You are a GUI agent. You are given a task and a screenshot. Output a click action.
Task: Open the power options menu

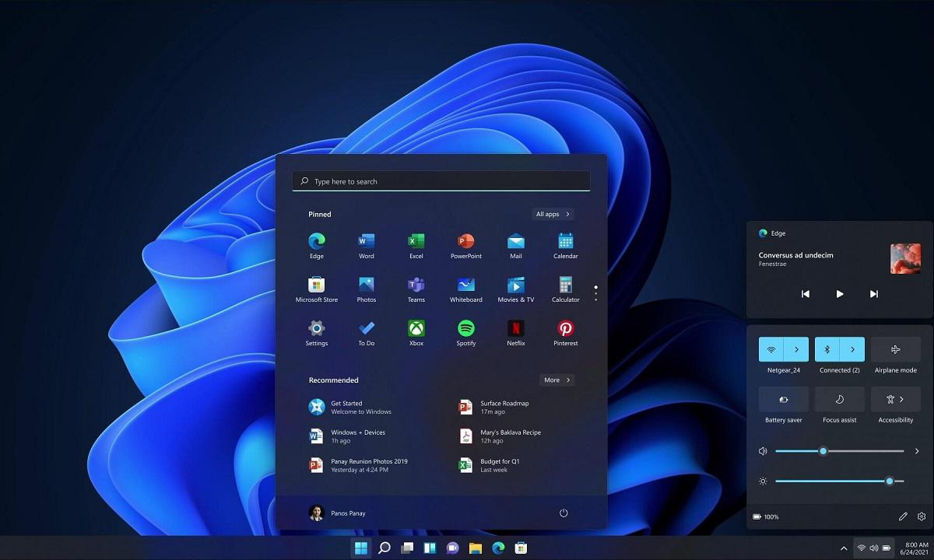pos(564,513)
